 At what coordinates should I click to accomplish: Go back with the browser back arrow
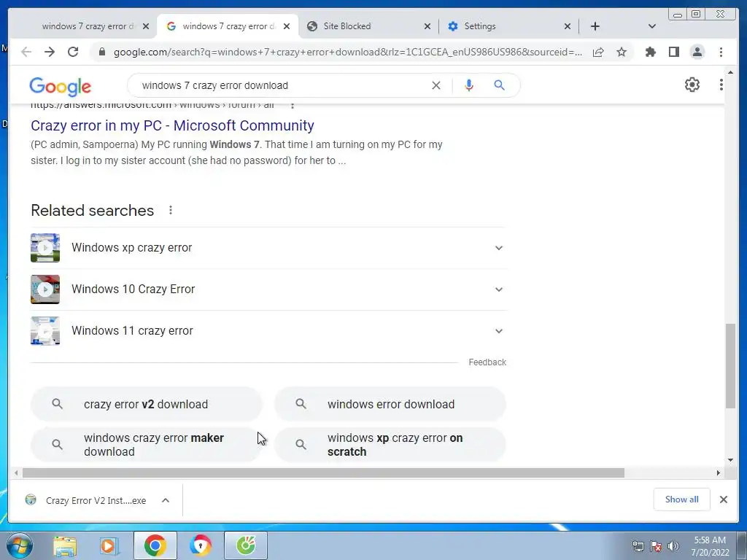tap(26, 52)
